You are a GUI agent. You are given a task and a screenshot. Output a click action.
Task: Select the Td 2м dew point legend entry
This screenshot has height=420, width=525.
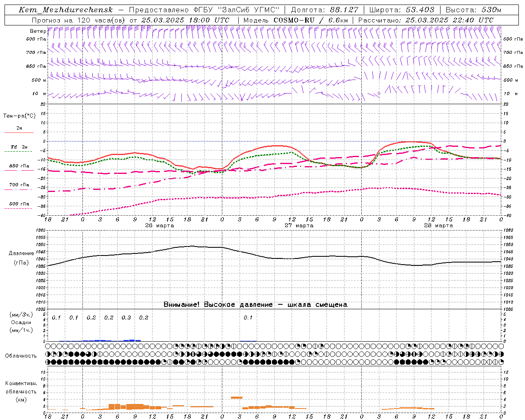(x=19, y=147)
